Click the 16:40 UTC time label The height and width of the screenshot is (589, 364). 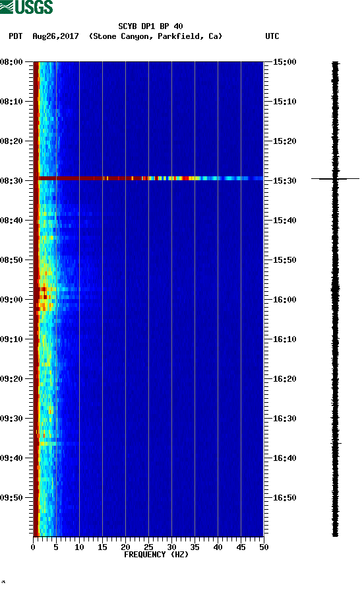click(284, 458)
